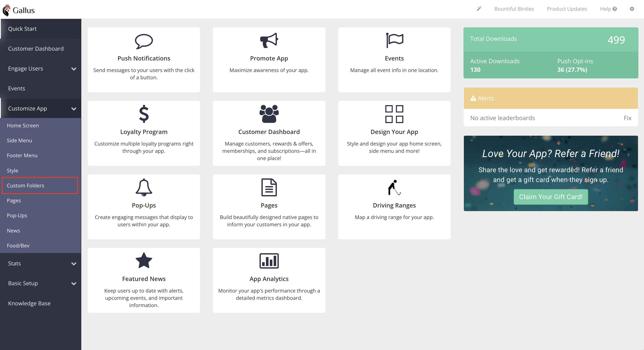The height and width of the screenshot is (350, 644).
Task: Select Footer Menu submenu item
Action: 40,155
